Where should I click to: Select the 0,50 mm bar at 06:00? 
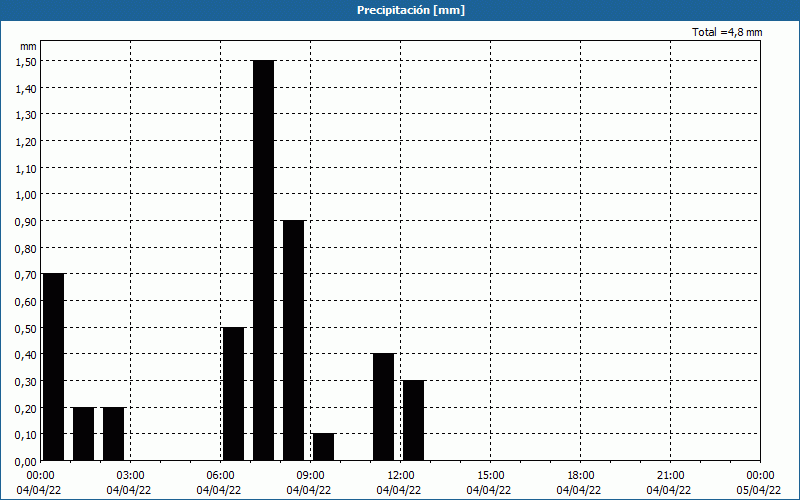click(234, 394)
